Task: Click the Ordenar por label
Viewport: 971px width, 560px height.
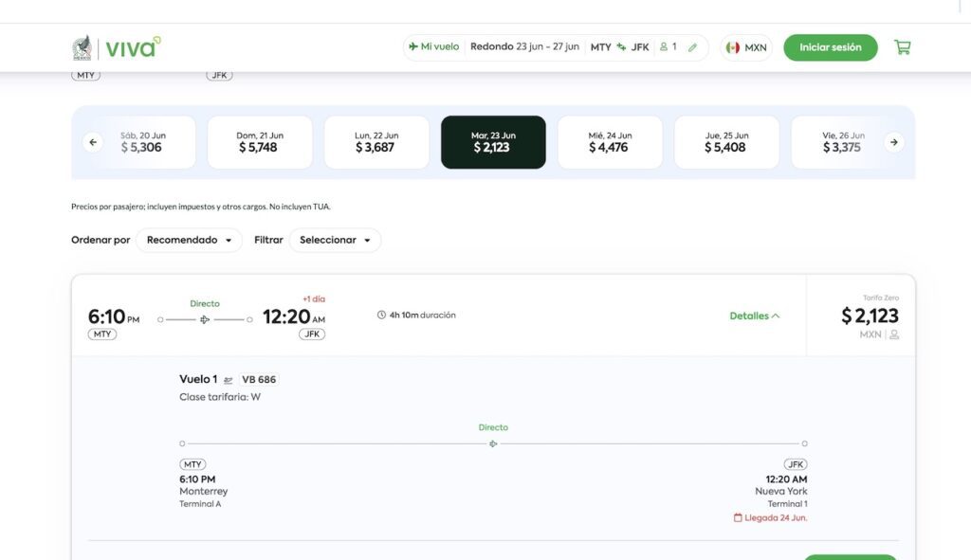Action: pos(101,240)
